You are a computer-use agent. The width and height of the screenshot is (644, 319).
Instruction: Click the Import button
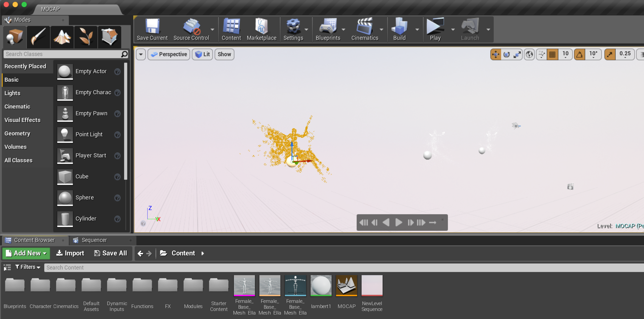(70, 253)
